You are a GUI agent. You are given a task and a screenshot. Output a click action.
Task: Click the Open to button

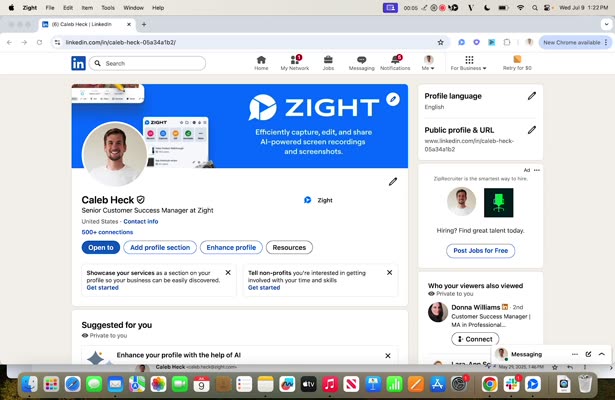click(101, 247)
